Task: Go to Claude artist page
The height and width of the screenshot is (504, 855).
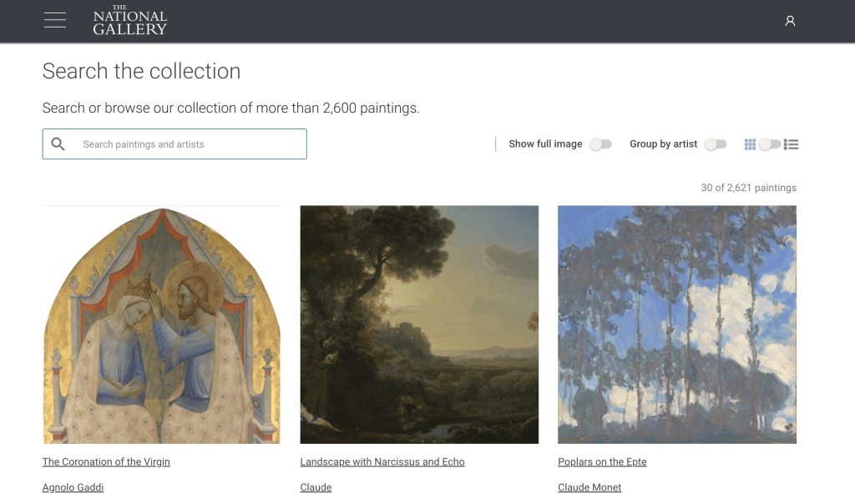Action: 316,487
